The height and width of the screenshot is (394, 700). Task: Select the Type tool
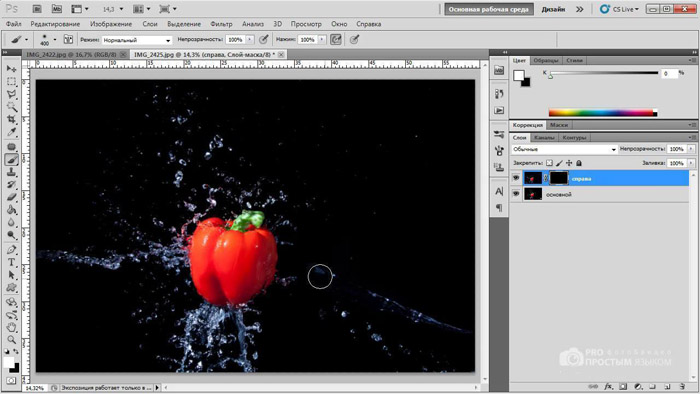[x=12, y=262]
